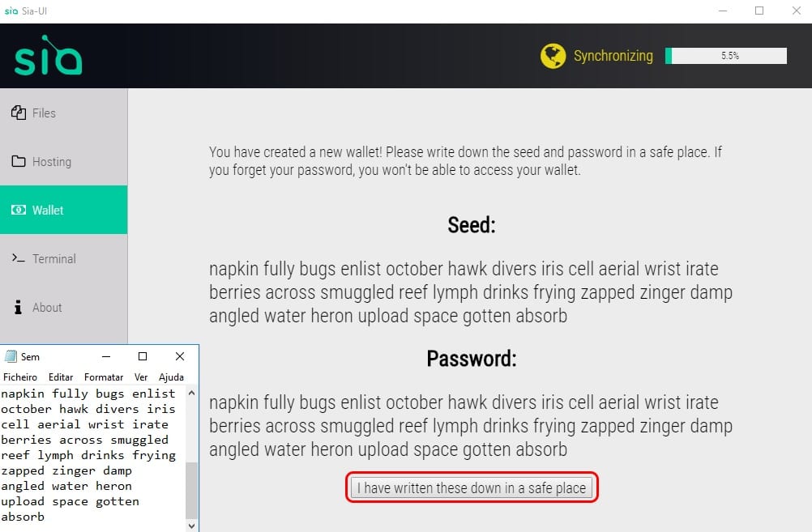This screenshot has height=532, width=812.
Task: Click the About info icon
Action: tap(18, 307)
